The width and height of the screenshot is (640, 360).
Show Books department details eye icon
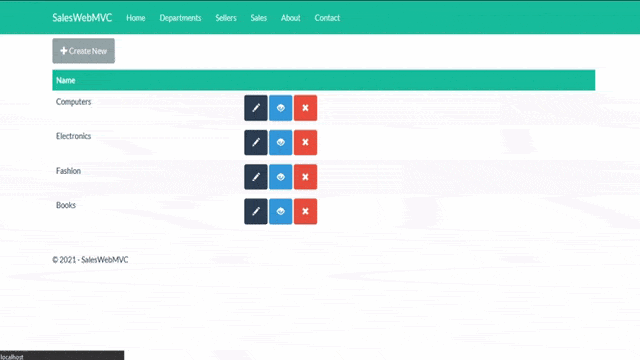(x=281, y=211)
